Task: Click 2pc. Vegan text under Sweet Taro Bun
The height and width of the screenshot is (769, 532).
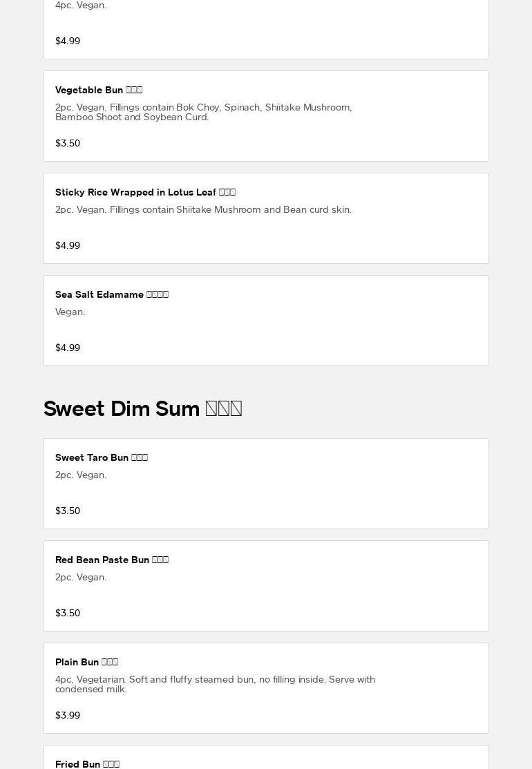Action: click(x=81, y=475)
